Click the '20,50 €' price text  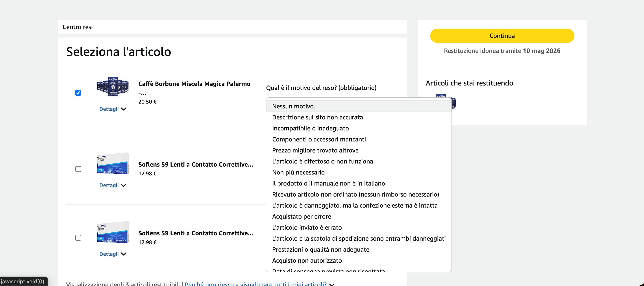coord(147,102)
